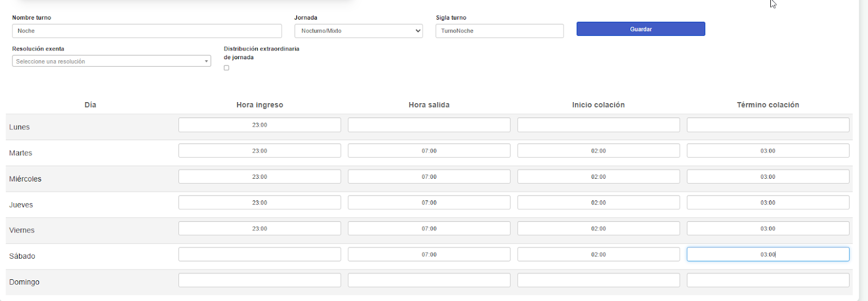Click Martes Término colación field
This screenshot has width=868, height=301.
(768, 151)
